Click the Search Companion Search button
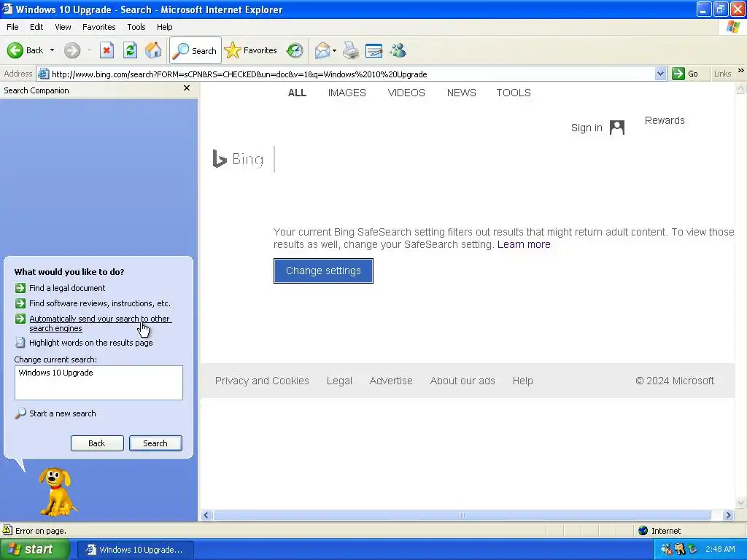747x560 pixels. (155, 443)
